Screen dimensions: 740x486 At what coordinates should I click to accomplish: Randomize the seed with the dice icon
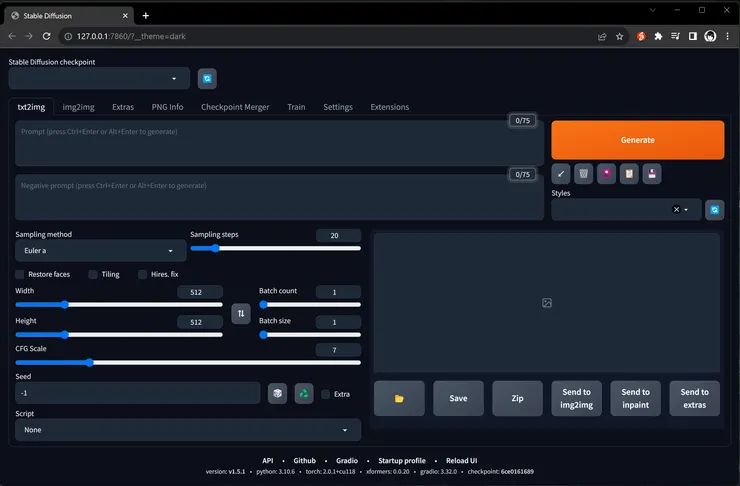click(x=278, y=393)
